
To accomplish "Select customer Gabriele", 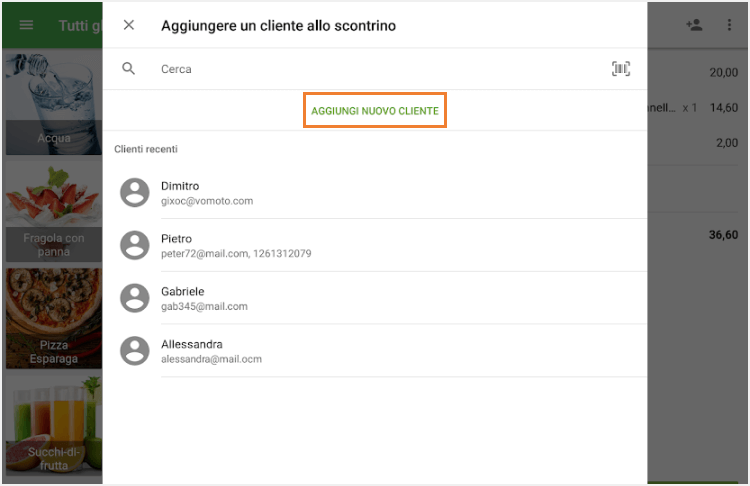I will [375, 298].
